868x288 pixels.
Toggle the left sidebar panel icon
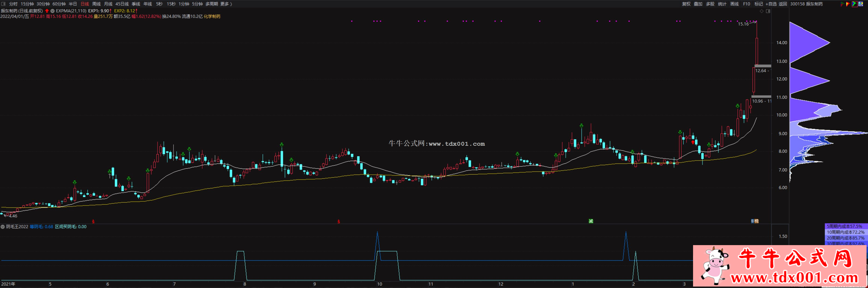click(x=3, y=4)
